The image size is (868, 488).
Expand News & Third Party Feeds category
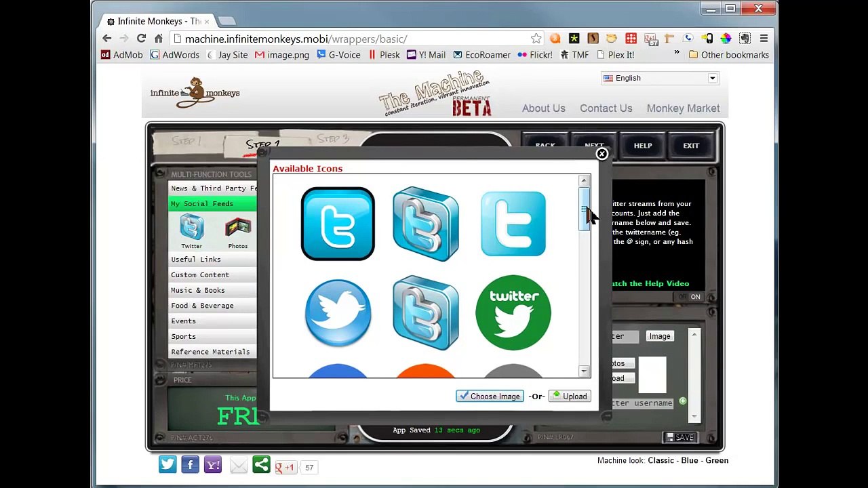point(213,188)
